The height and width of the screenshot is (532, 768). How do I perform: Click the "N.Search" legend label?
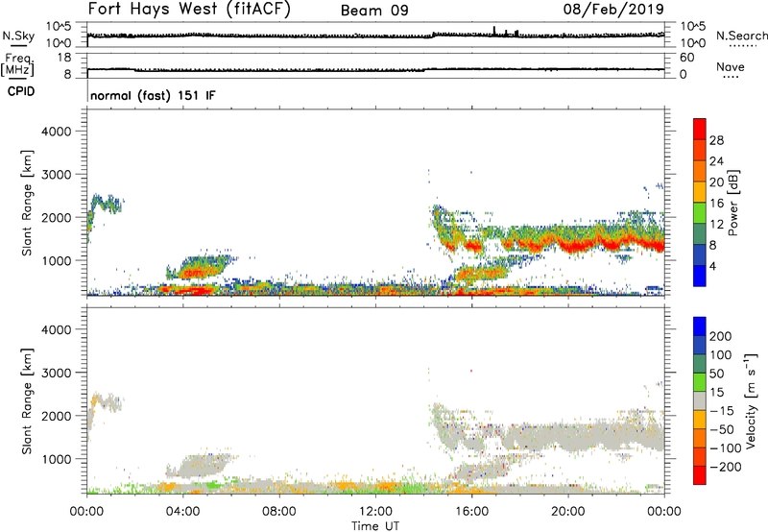[741, 36]
